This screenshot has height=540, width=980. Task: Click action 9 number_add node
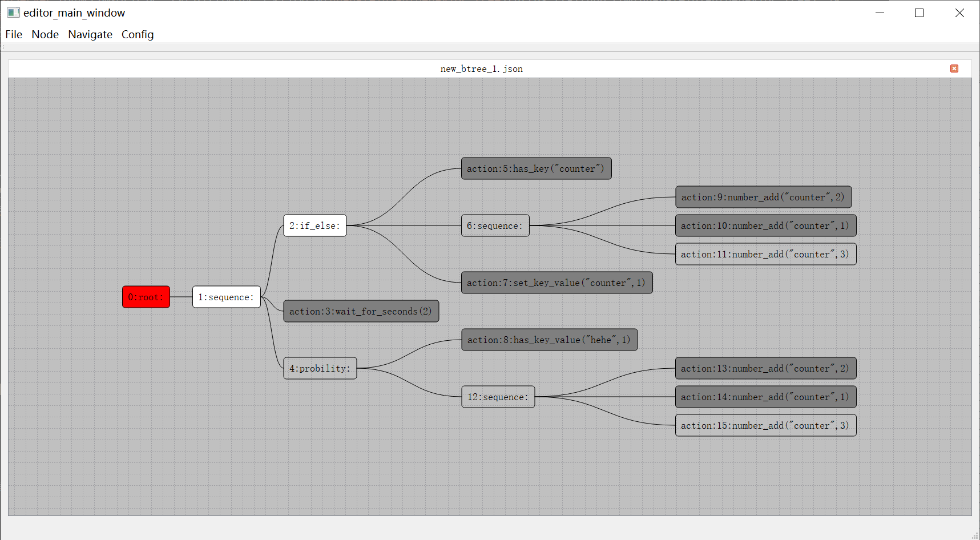click(x=763, y=197)
